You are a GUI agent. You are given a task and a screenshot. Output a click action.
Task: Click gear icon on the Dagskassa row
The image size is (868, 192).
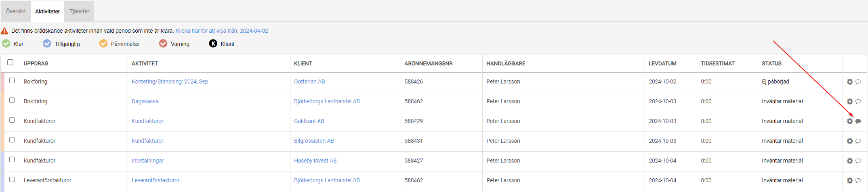(x=849, y=102)
